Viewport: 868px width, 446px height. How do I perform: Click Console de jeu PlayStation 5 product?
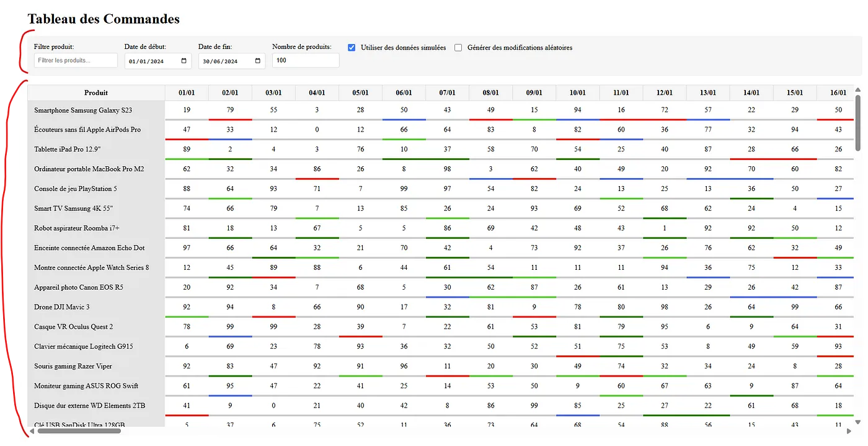76,189
